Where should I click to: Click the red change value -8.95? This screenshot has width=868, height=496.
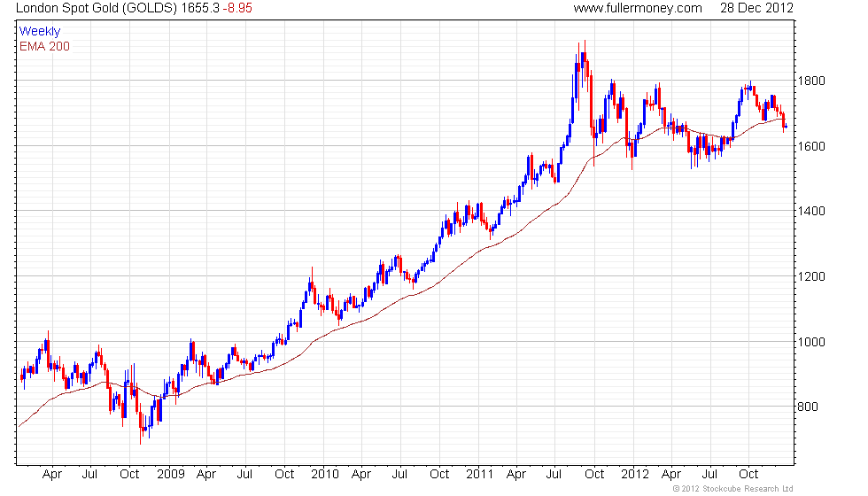pos(237,8)
